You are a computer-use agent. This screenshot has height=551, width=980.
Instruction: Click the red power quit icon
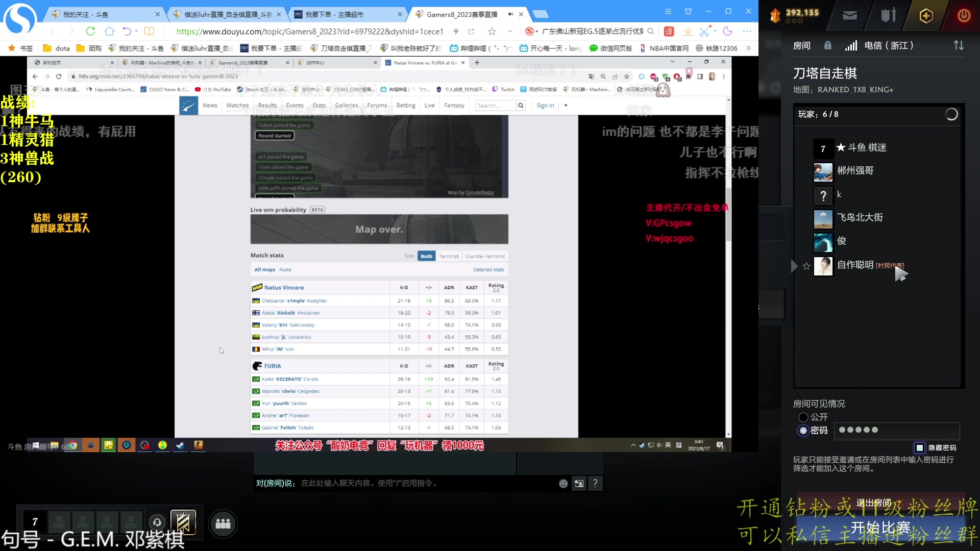(x=964, y=15)
